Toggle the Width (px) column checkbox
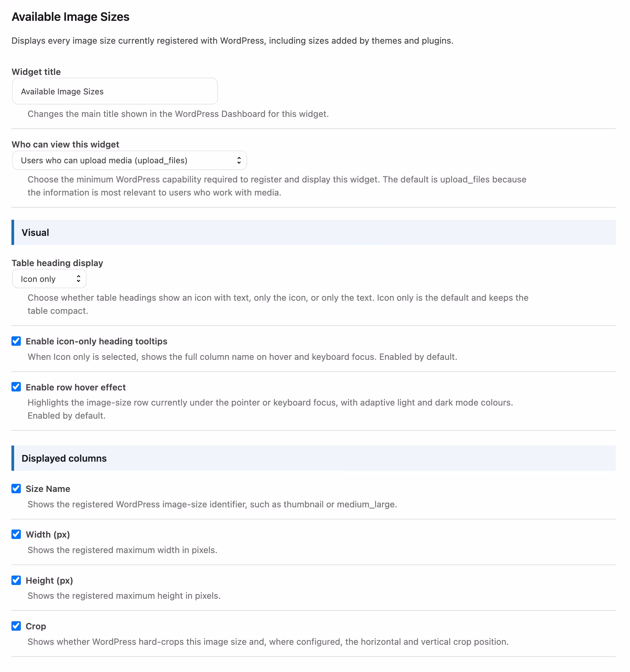The height and width of the screenshot is (672, 630). point(16,534)
